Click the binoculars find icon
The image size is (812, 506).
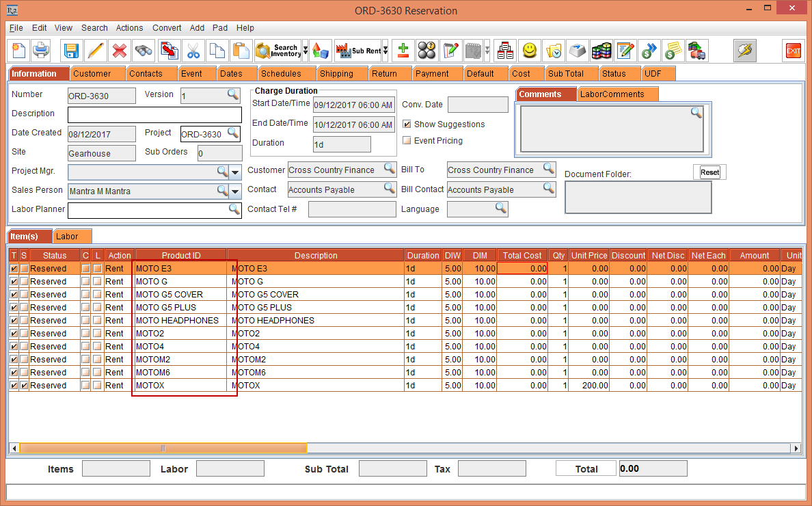point(144,51)
